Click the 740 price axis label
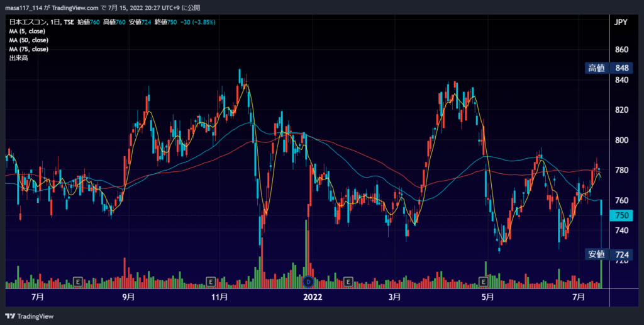This screenshot has width=644, height=325. [x=622, y=231]
